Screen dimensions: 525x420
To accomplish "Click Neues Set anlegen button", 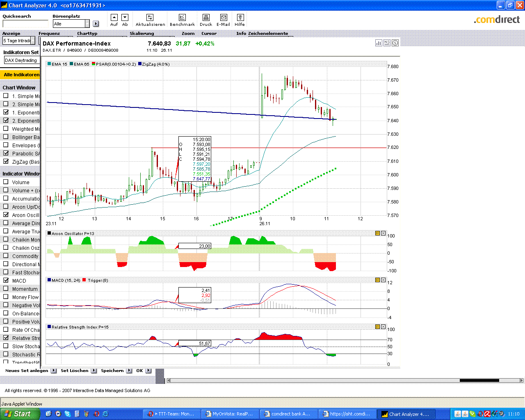I will click(x=27, y=371).
